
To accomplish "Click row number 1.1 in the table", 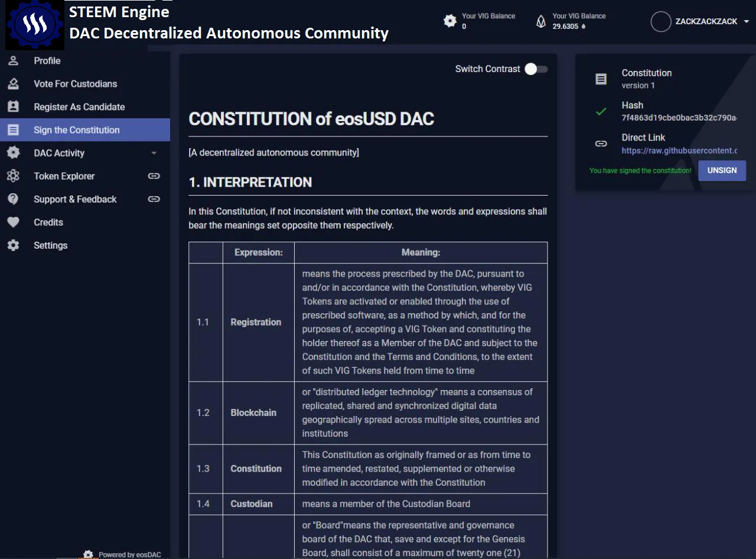I will (203, 322).
